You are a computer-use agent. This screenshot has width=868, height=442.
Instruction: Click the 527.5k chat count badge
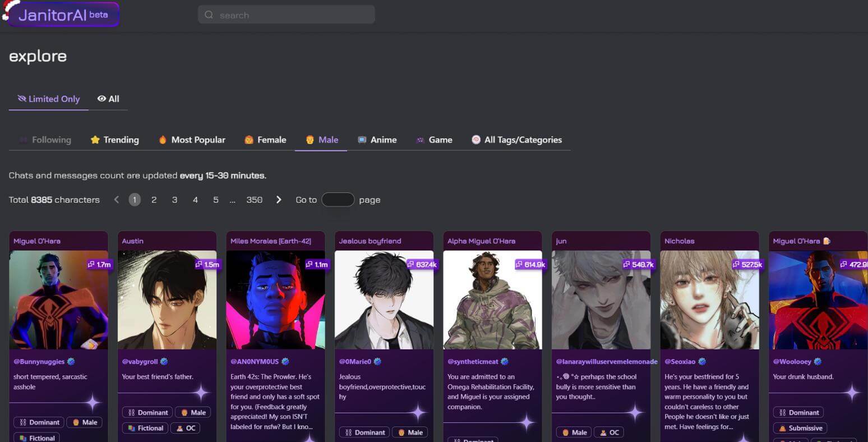coord(747,264)
